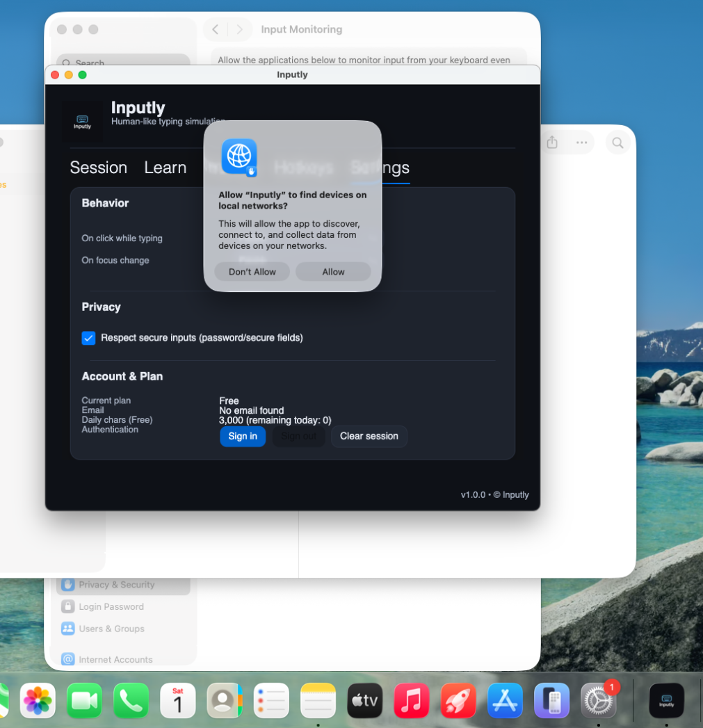Click the magnifier search icon at right
Viewport: 703px width, 728px height.
617,143
